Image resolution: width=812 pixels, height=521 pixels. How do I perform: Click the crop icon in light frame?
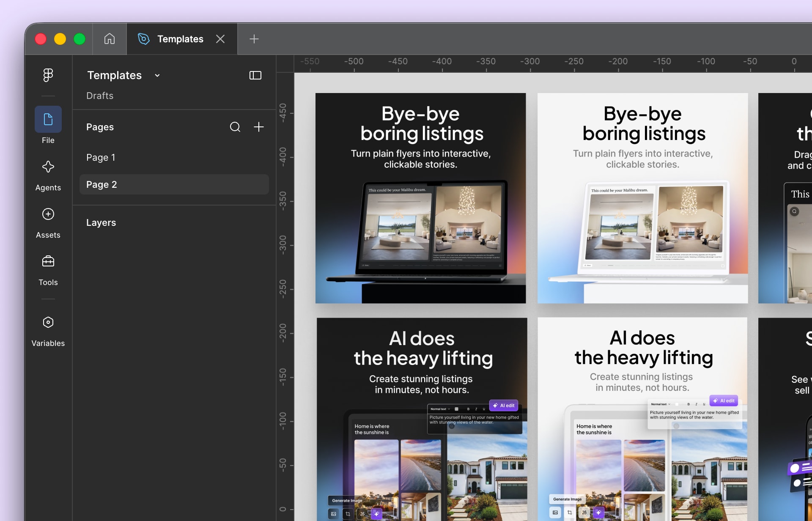click(570, 513)
